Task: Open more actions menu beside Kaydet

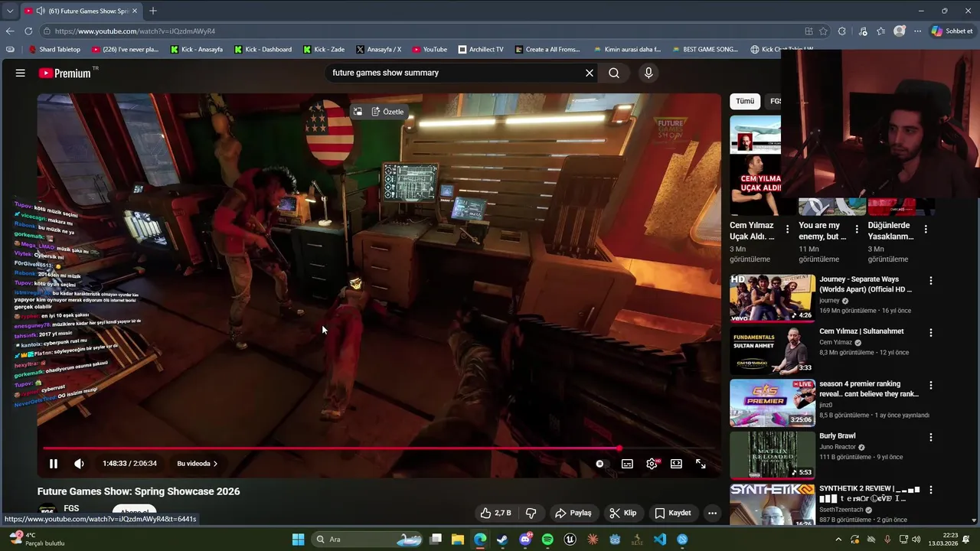Action: pyautogui.click(x=712, y=513)
